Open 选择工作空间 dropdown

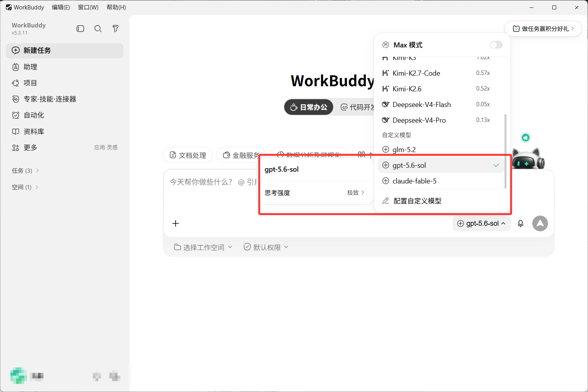[203, 247]
